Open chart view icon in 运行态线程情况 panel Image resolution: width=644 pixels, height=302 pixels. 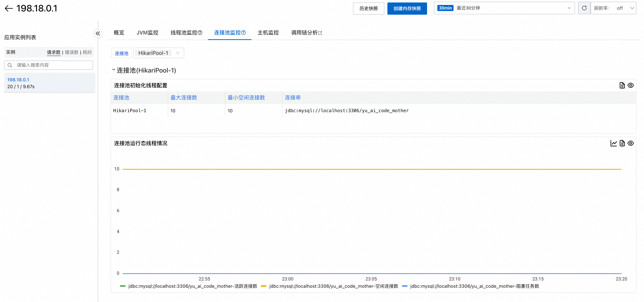tap(613, 143)
